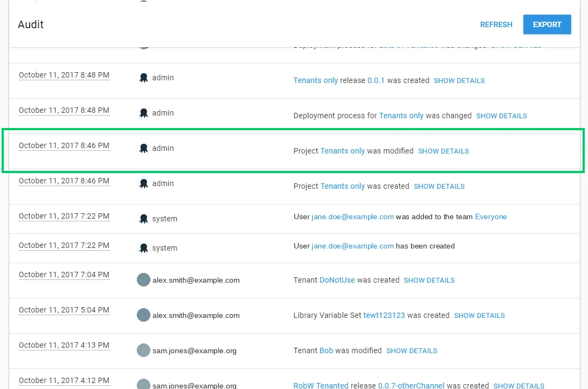The width and height of the screenshot is (588, 389).
Task: Click 8:48 PM timestamp in release 0.0.1 row
Action: tap(64, 75)
